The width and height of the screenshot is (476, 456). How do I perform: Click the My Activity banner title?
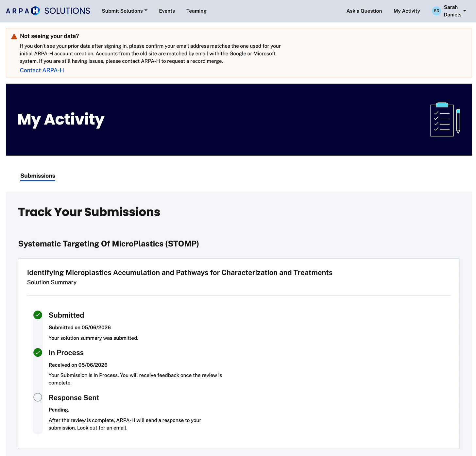pos(61,119)
